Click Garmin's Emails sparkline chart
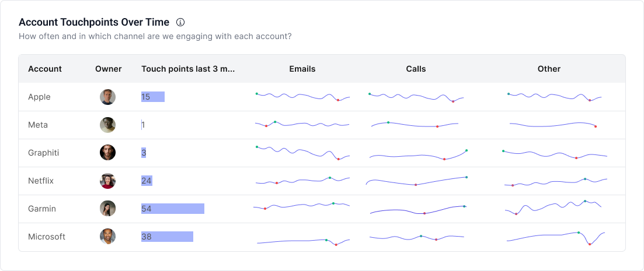This screenshot has height=271, width=644. (302, 206)
